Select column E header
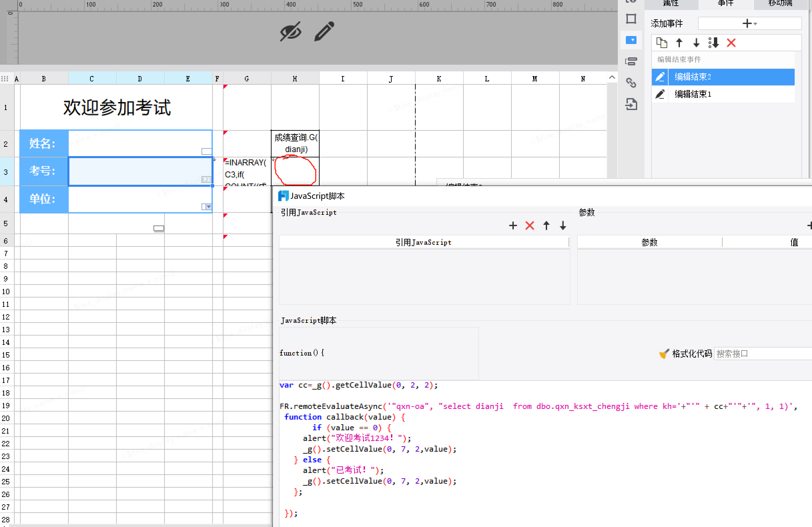The width and height of the screenshot is (812, 527). coord(188,79)
